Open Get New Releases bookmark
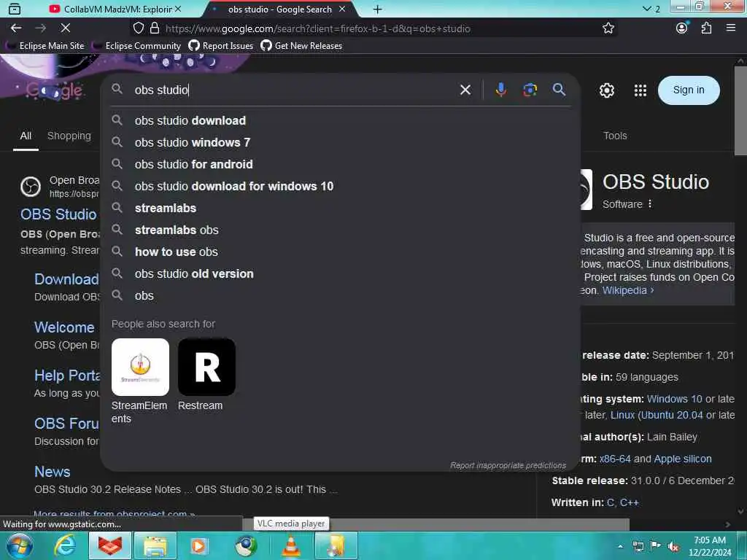 point(301,46)
